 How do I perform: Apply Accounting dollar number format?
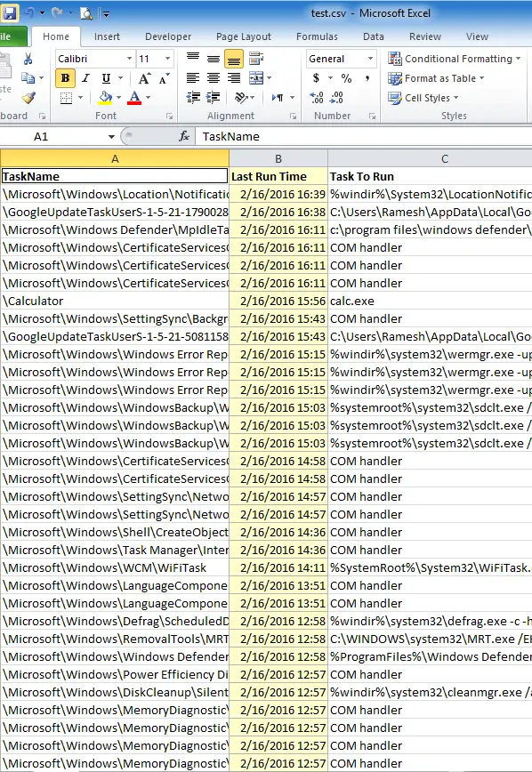317,78
